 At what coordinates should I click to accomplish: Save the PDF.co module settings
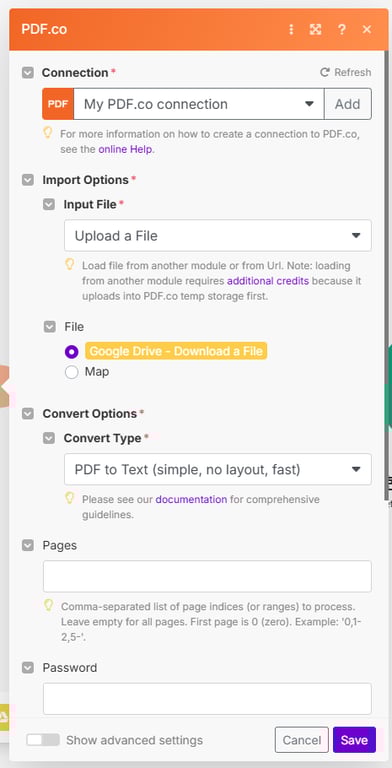coord(354,740)
